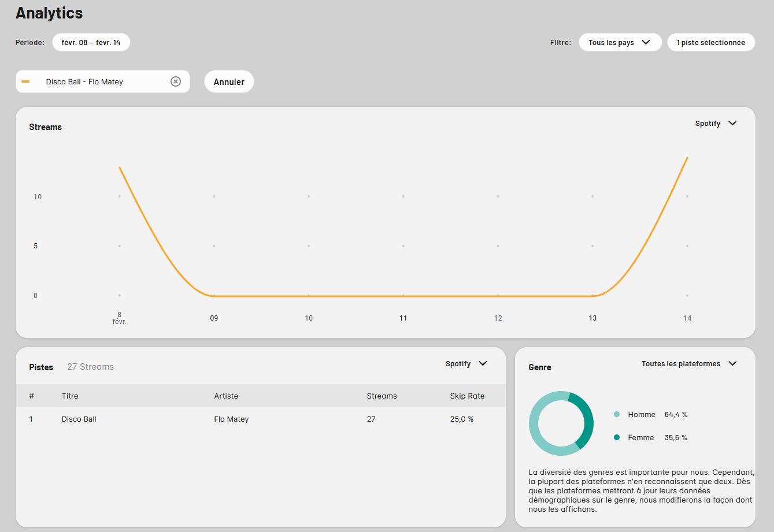Viewport: 774px width, 532px height.
Task: Open the 1 piste sélectionnée filter
Action: pos(710,42)
